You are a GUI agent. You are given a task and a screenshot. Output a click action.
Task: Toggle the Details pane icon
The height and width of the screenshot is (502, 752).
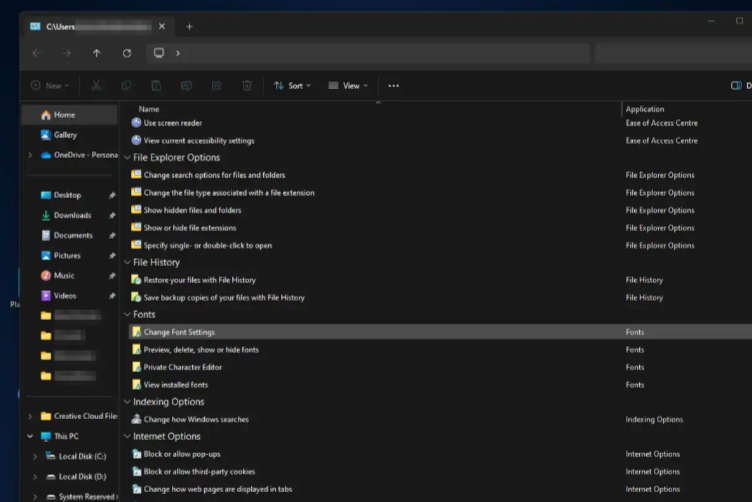click(736, 86)
